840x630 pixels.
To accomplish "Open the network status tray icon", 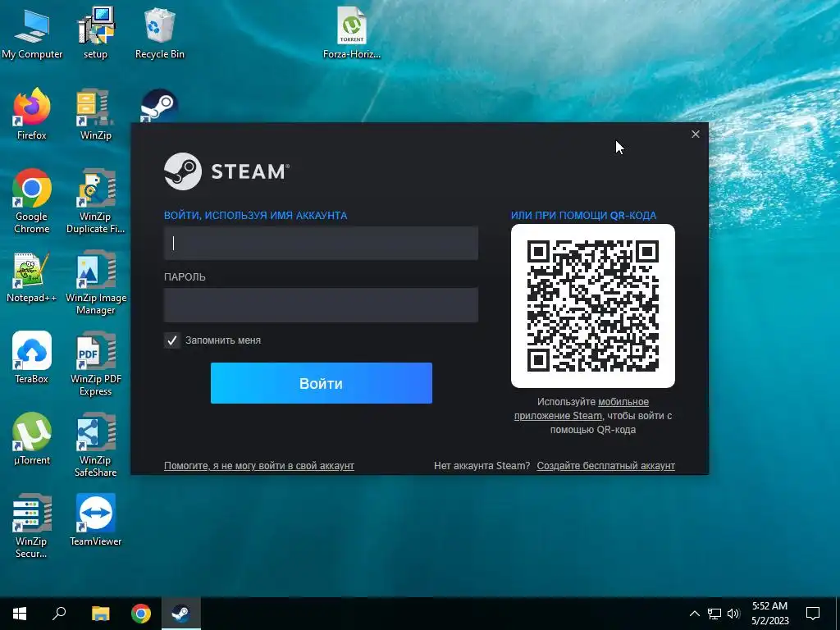I will coord(714,614).
